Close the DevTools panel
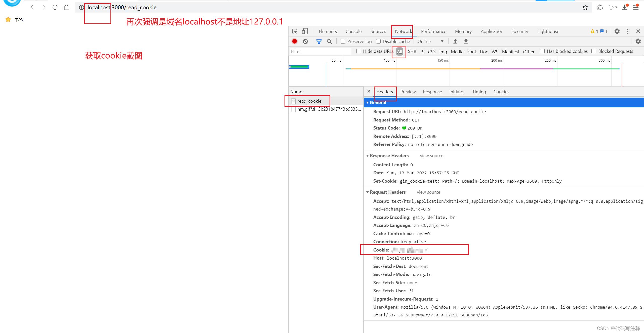The image size is (644, 333). tap(638, 31)
